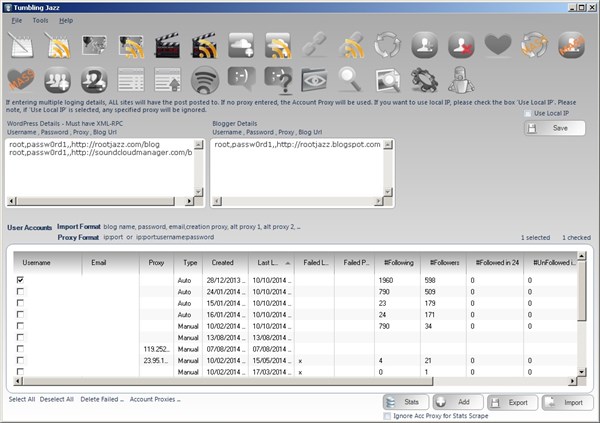The image size is (600, 423).
Task: Open the MASS reblog circular arrows icon
Action: [535, 45]
